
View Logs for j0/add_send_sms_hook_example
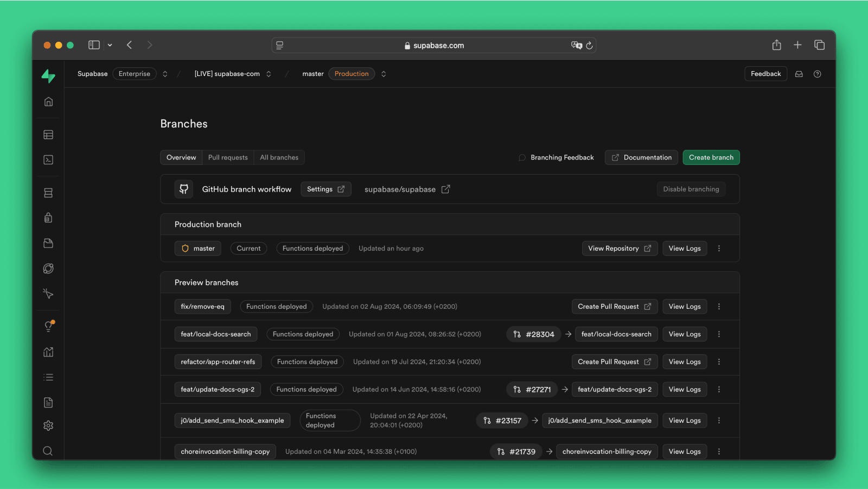tap(685, 421)
